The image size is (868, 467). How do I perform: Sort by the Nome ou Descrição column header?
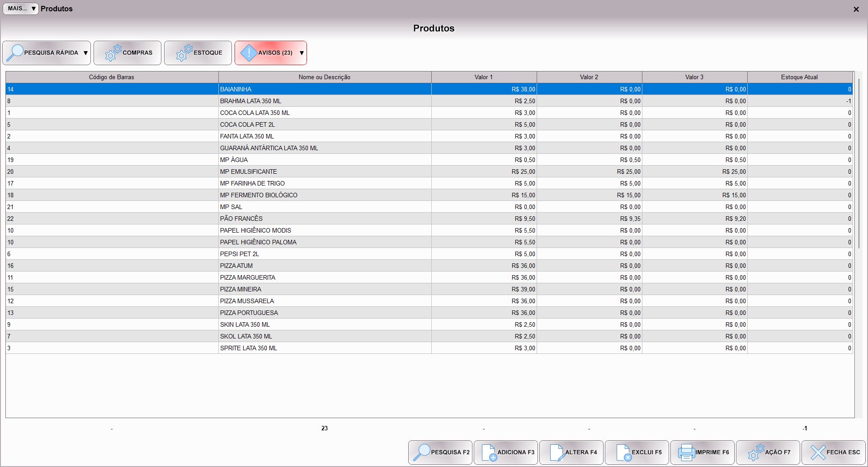[x=324, y=77]
